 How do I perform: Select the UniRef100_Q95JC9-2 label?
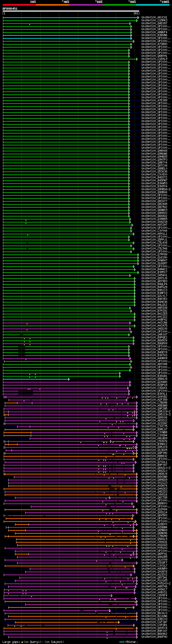tap(156, 411)
